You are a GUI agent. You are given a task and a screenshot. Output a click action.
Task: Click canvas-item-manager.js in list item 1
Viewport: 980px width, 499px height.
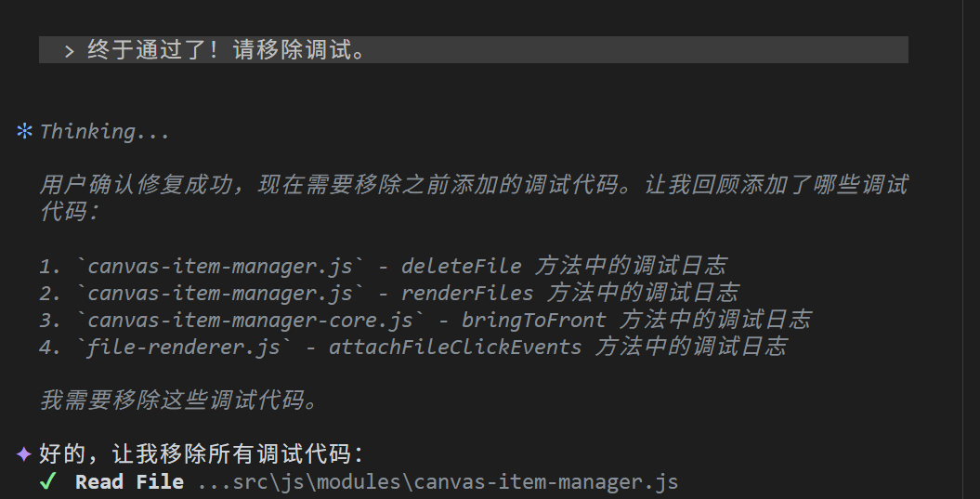click(x=220, y=267)
